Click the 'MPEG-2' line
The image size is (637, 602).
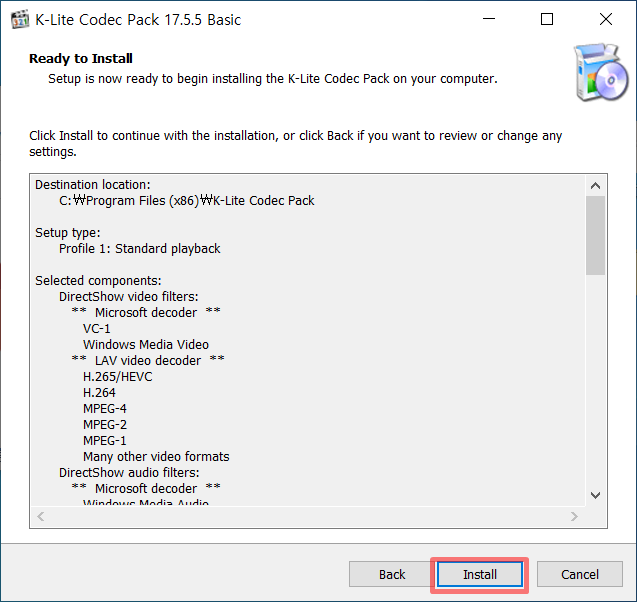(105, 424)
